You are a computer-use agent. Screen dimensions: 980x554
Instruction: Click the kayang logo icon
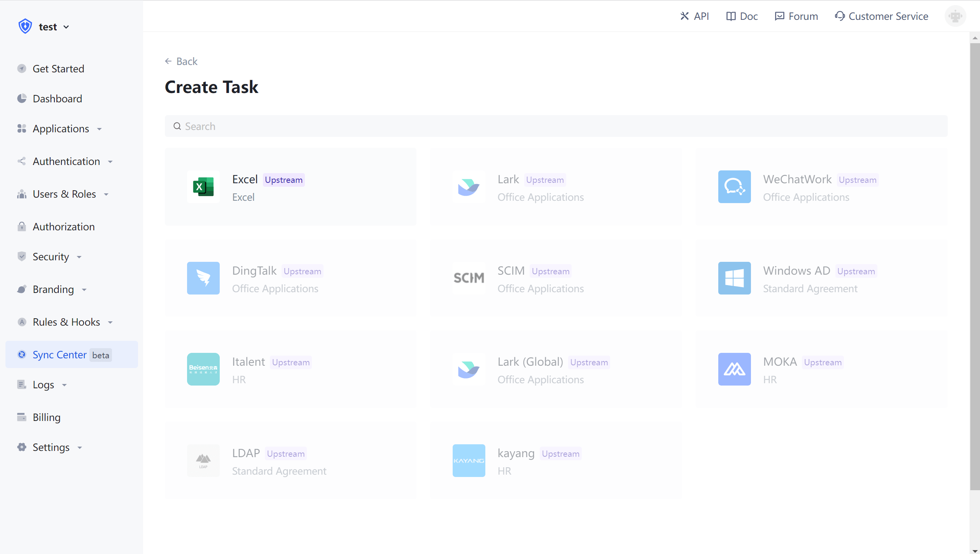tap(469, 461)
